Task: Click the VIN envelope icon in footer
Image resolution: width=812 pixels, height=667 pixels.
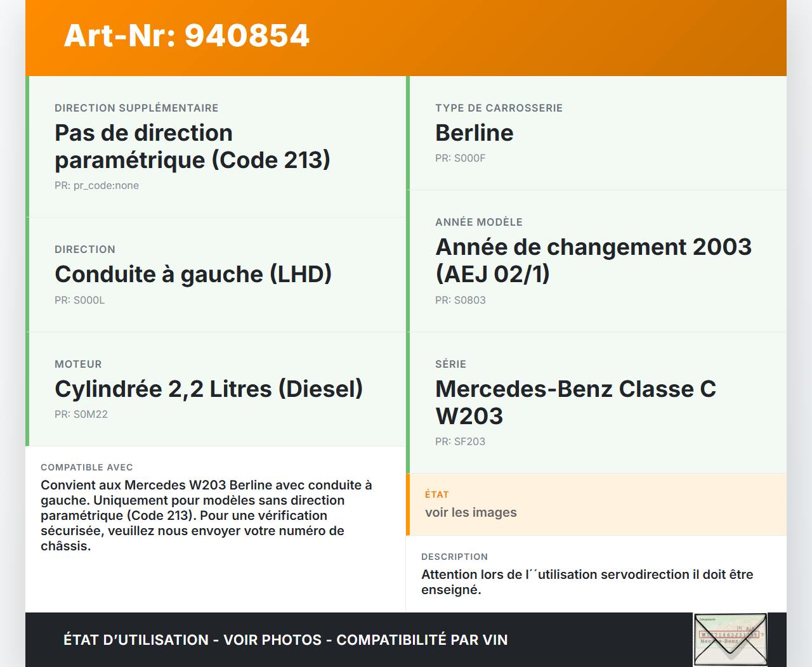Action: tap(730, 639)
